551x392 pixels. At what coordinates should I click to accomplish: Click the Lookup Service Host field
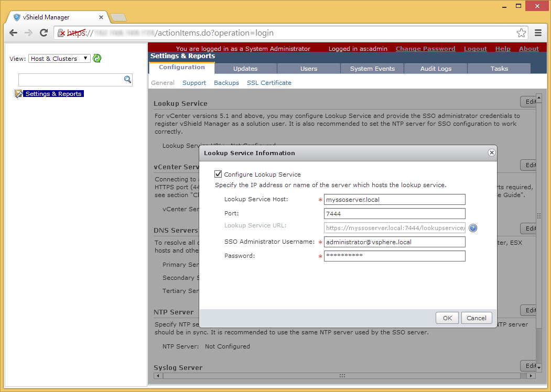[x=394, y=200]
